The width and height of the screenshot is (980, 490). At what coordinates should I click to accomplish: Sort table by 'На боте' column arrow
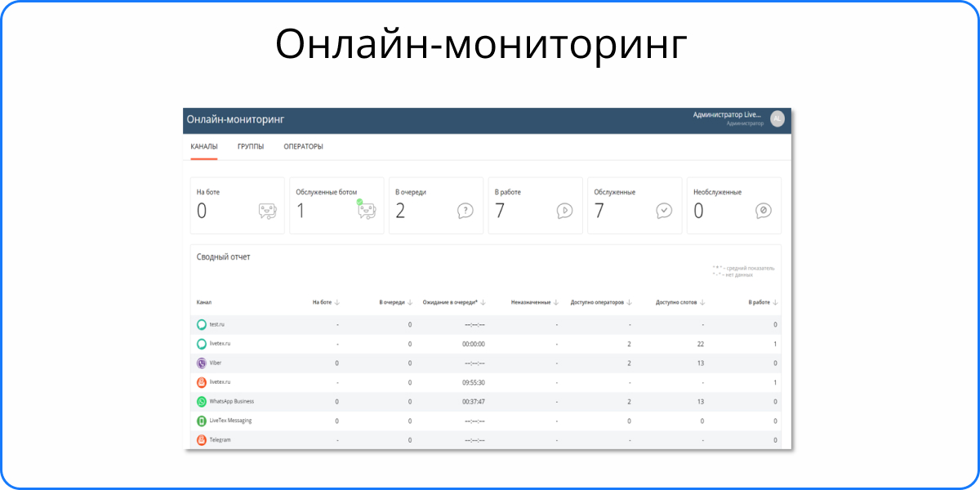coord(337,302)
